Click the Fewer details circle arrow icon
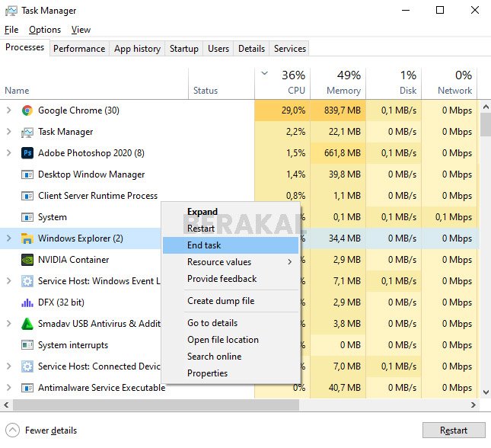 point(12,430)
